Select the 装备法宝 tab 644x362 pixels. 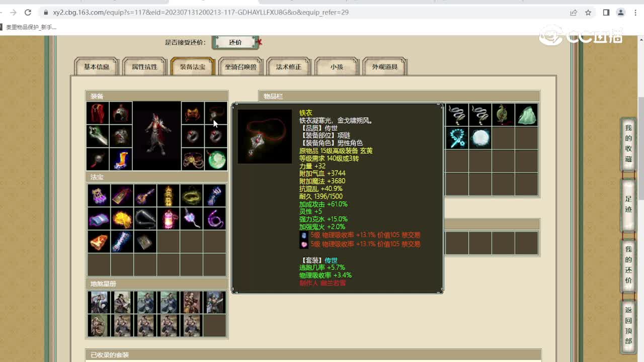(x=193, y=67)
